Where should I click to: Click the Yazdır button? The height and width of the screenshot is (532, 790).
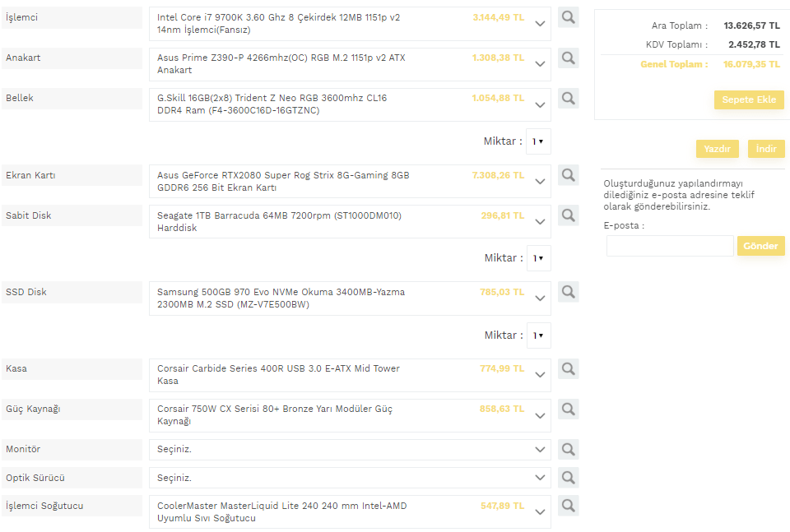click(718, 149)
